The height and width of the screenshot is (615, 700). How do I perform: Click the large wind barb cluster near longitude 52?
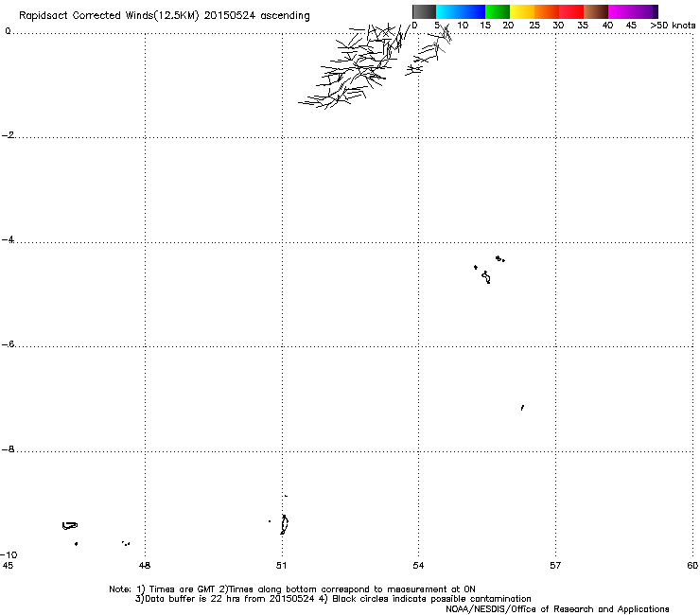(353, 66)
